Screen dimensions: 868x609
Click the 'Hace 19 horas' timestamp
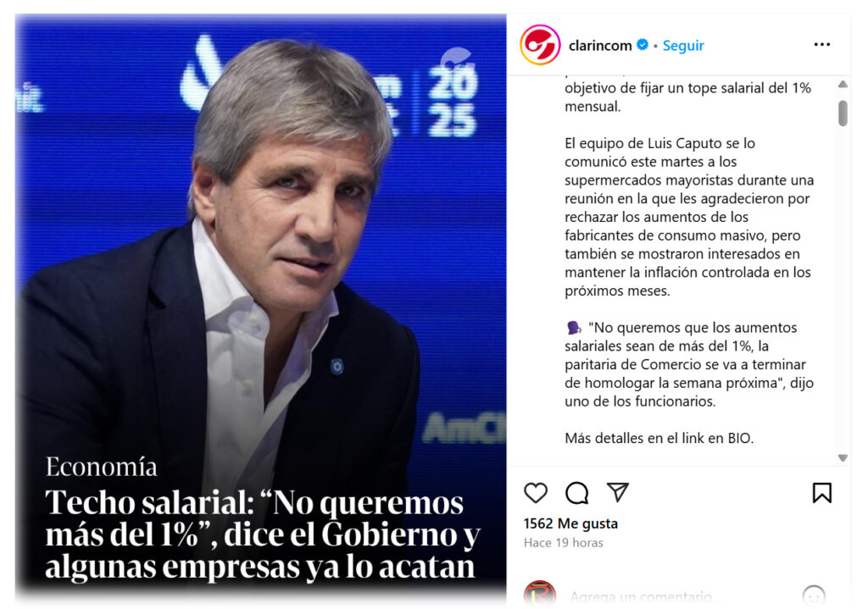tap(563, 543)
